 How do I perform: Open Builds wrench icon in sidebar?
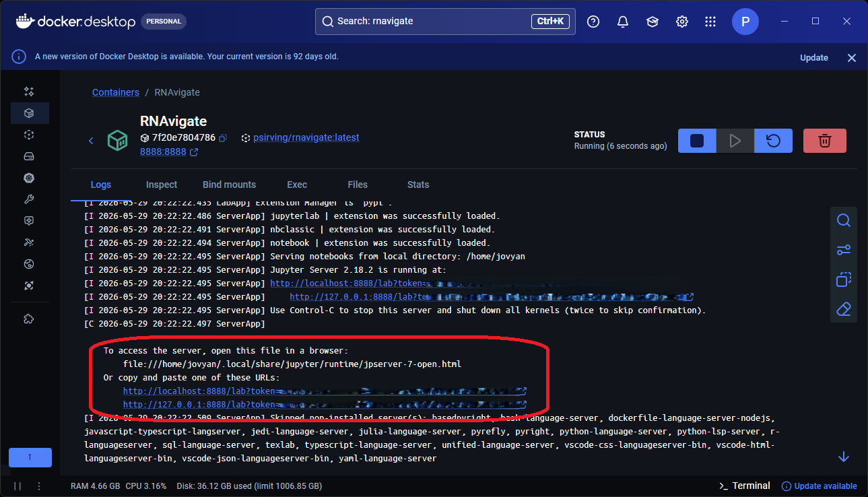pos(29,199)
